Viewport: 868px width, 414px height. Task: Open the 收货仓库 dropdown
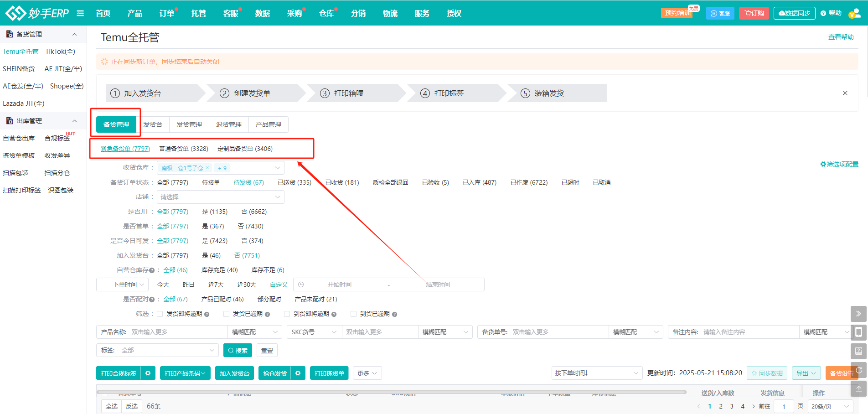221,168
